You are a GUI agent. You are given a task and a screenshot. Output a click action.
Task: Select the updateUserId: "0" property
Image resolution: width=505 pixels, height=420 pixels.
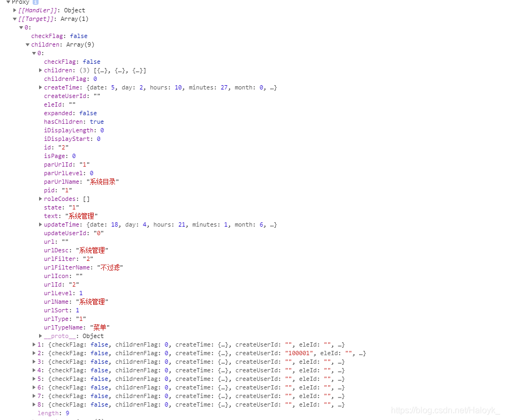(x=74, y=233)
